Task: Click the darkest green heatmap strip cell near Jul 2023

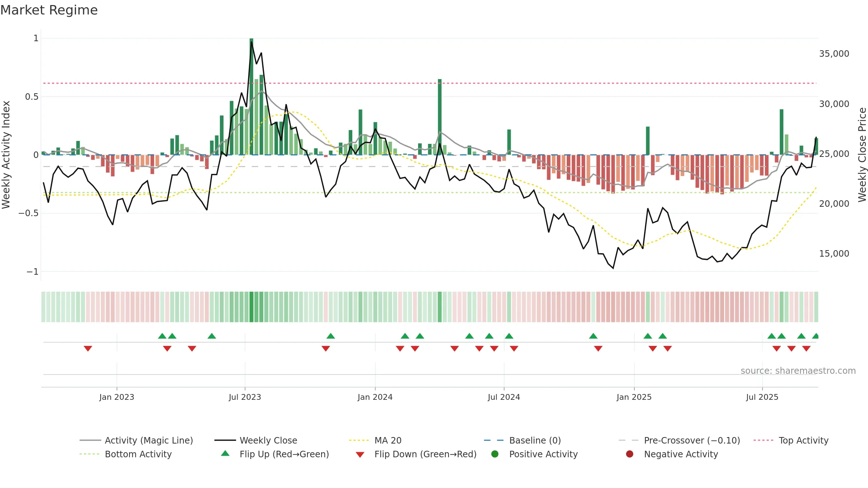Action: pyautogui.click(x=251, y=307)
